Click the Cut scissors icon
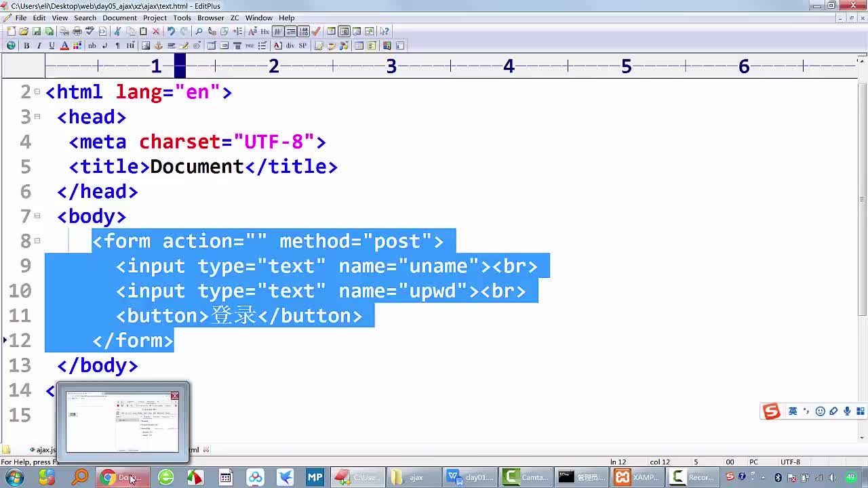 point(117,31)
